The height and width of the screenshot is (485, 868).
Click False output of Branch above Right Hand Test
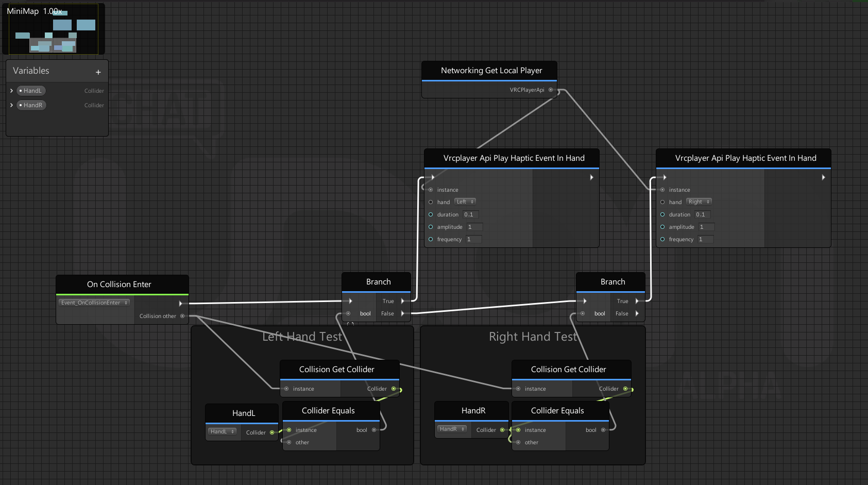637,313
